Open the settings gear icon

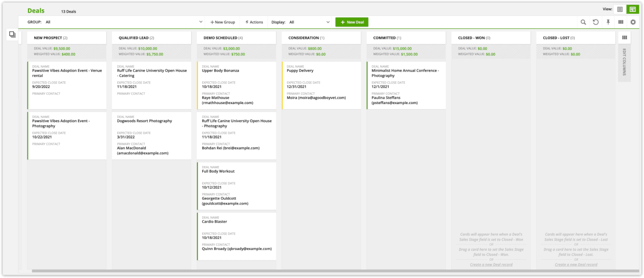pyautogui.click(x=633, y=22)
